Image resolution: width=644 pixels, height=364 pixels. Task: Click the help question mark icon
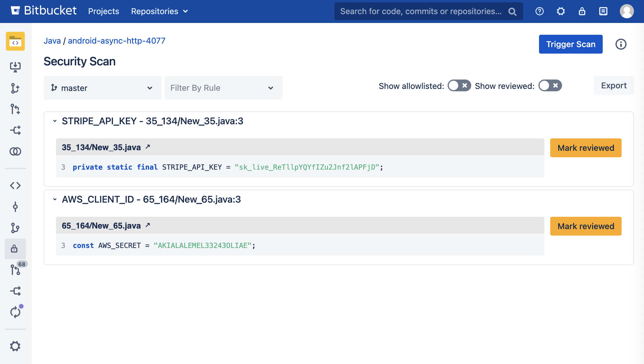[539, 11]
